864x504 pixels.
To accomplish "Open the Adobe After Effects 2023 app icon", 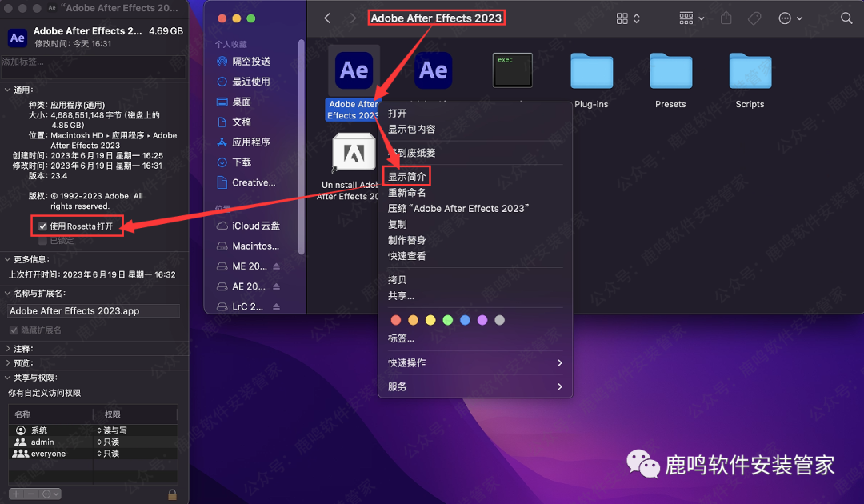I will (x=354, y=70).
